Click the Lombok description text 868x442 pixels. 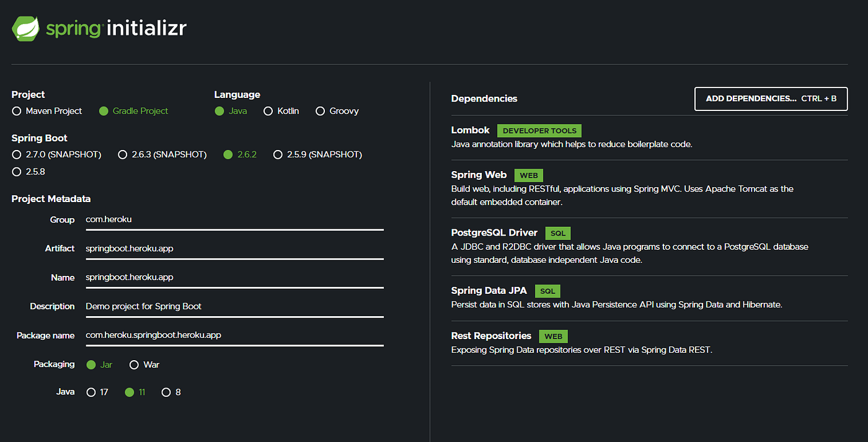[x=572, y=144]
